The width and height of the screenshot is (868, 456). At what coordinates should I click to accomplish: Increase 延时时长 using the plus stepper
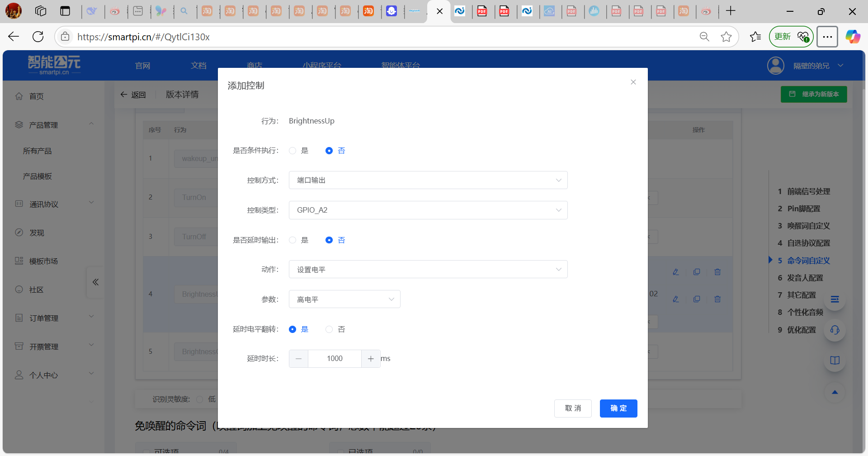click(371, 358)
